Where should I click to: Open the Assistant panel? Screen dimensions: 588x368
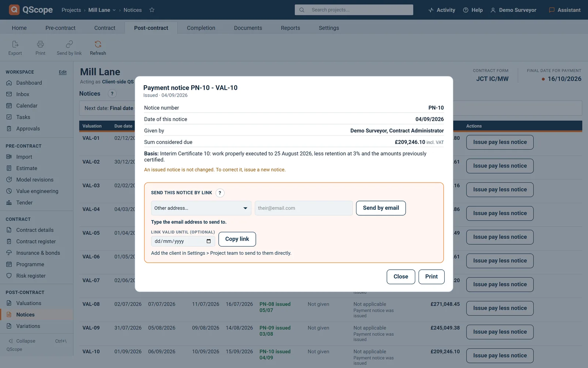pos(564,10)
